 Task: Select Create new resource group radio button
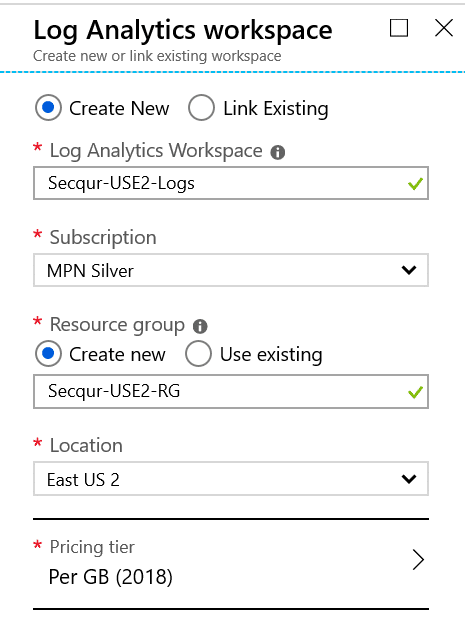tap(48, 354)
